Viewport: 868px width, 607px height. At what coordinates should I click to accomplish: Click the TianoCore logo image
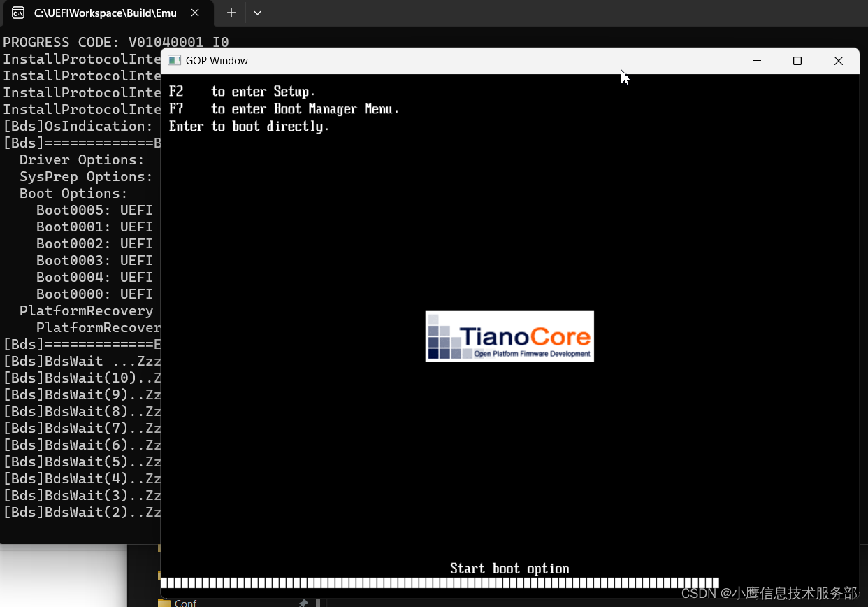click(x=509, y=336)
